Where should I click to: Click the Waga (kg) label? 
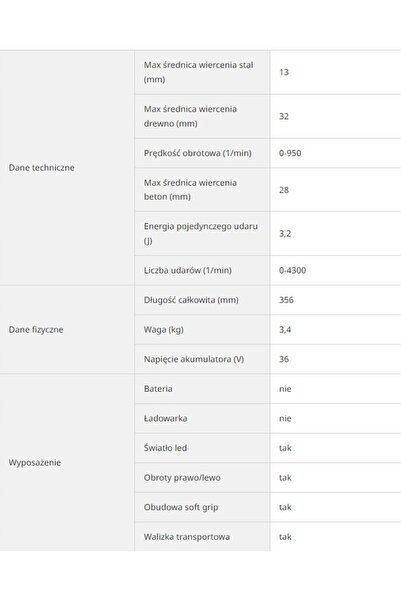click(163, 330)
